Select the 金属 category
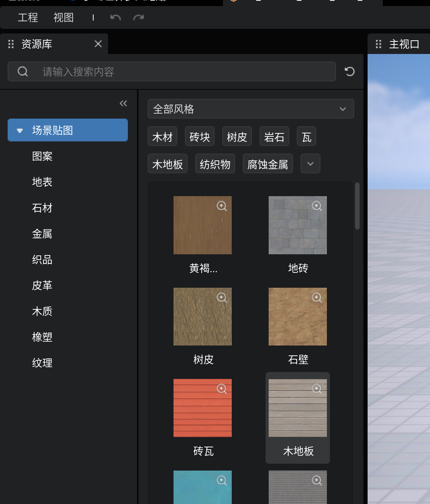 pyautogui.click(x=42, y=234)
